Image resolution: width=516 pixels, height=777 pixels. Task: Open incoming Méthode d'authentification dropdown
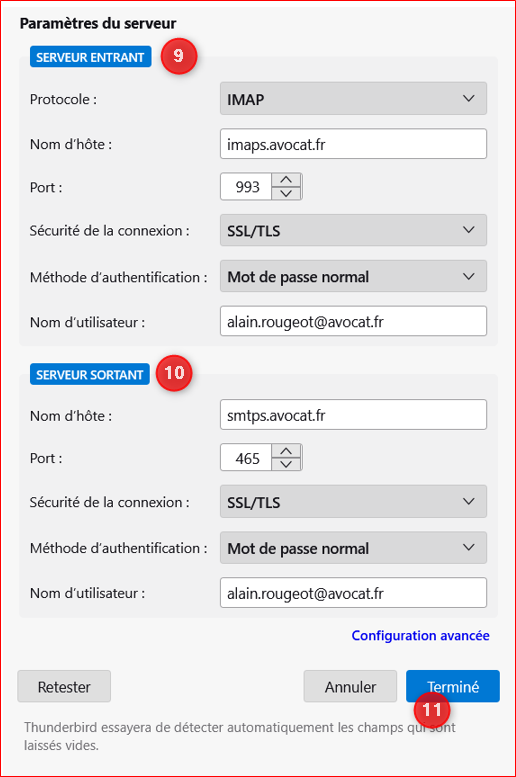353,277
